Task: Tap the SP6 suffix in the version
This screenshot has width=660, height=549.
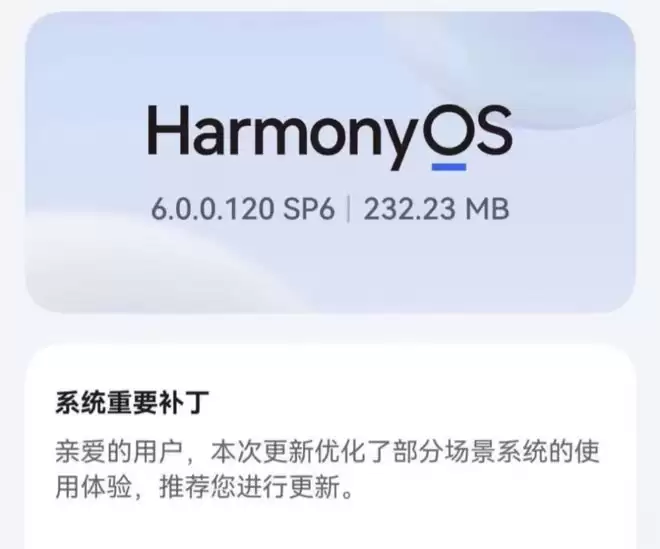Action: tap(309, 208)
